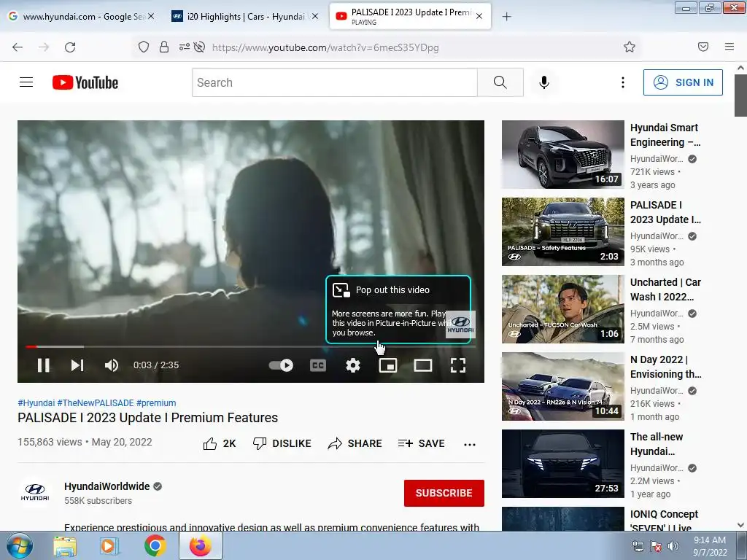Click the SIGN IN button

(x=683, y=82)
